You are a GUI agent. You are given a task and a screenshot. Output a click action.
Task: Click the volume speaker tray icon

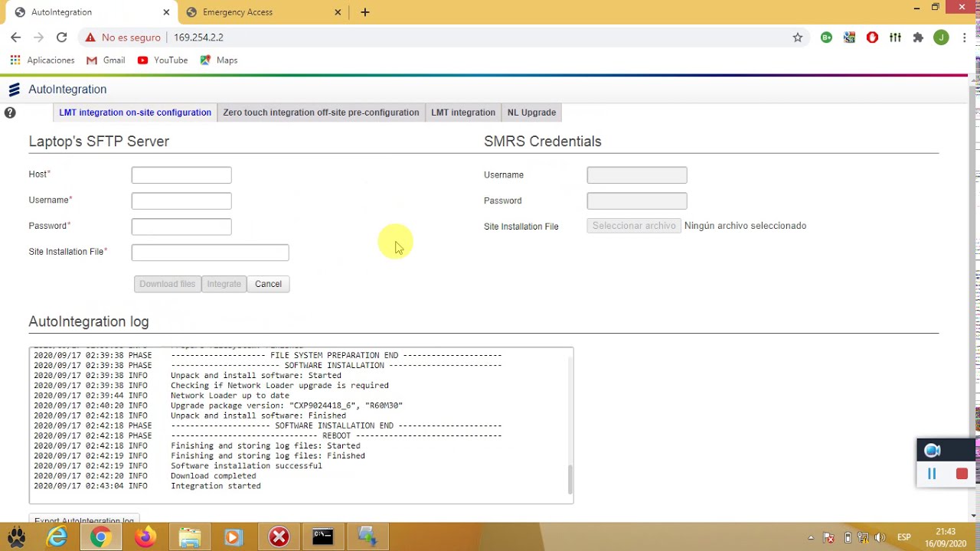(880, 537)
